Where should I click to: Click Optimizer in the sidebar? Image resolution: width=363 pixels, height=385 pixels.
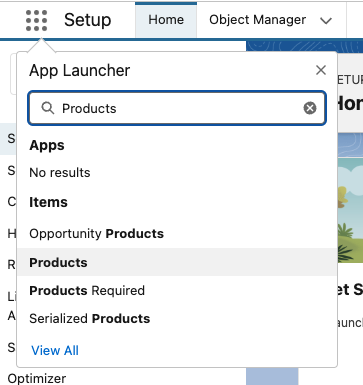[37, 379]
